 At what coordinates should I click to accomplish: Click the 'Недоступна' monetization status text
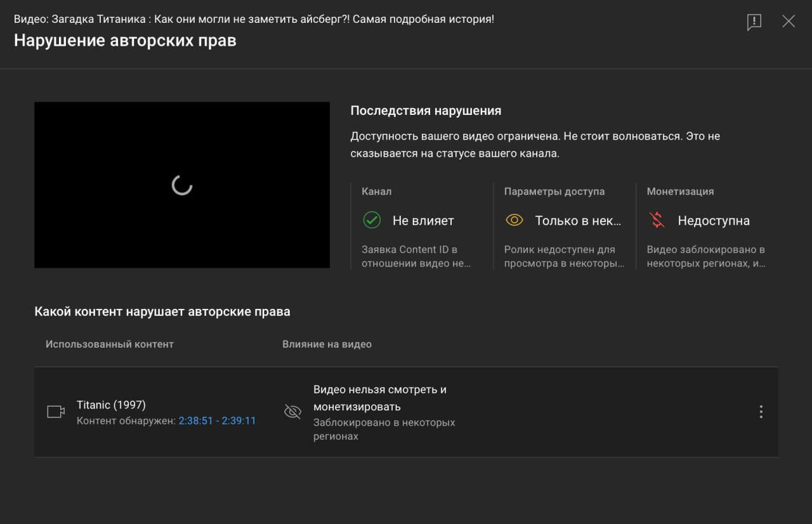pos(714,221)
